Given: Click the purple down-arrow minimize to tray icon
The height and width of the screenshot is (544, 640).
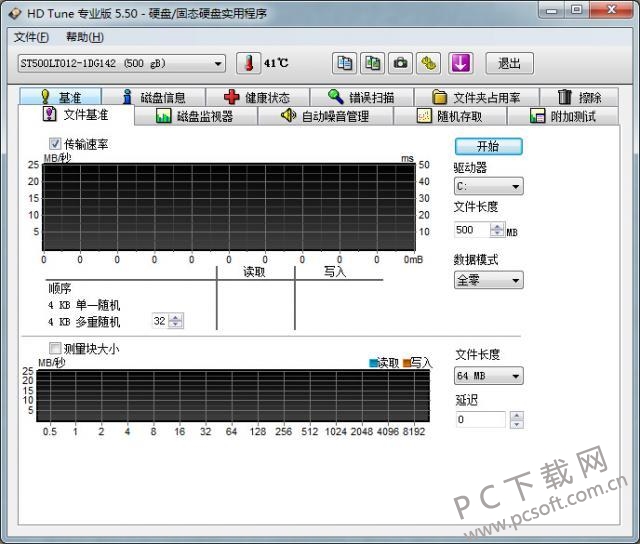Looking at the screenshot, I should coord(460,63).
